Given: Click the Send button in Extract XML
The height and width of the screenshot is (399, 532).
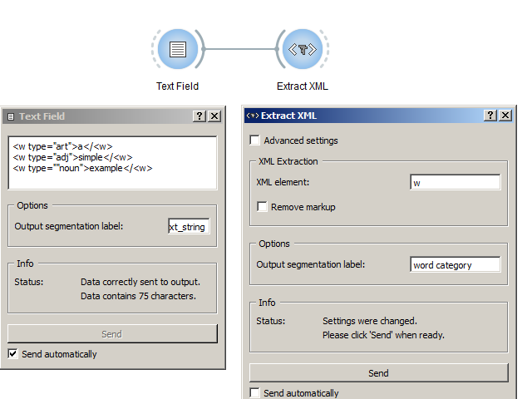Looking at the screenshot, I should tap(379, 373).
